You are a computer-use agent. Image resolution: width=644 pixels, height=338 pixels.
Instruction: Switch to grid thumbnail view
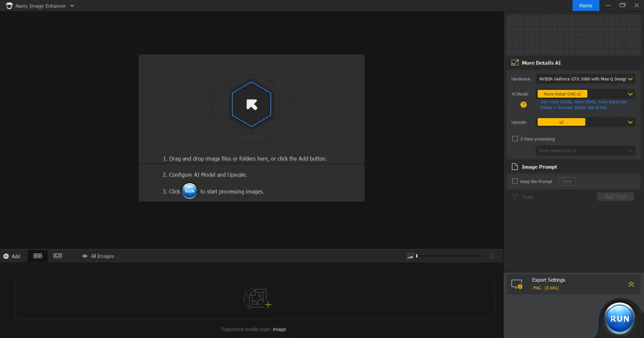(38, 256)
